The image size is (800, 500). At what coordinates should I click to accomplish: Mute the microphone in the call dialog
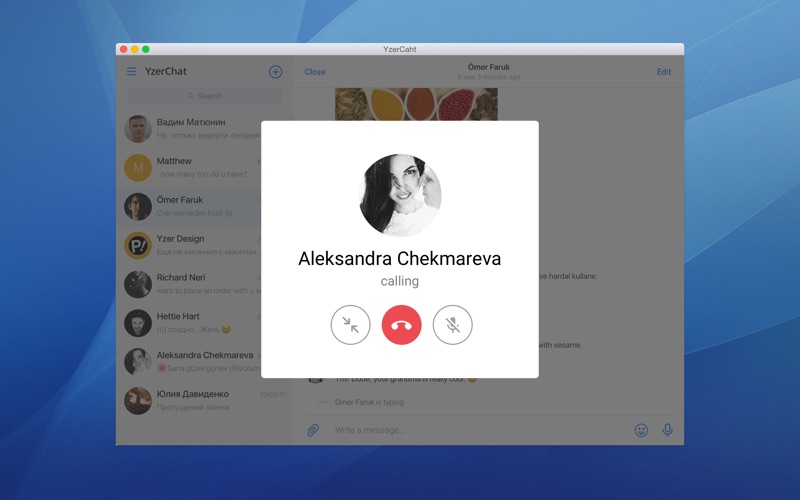tap(452, 325)
